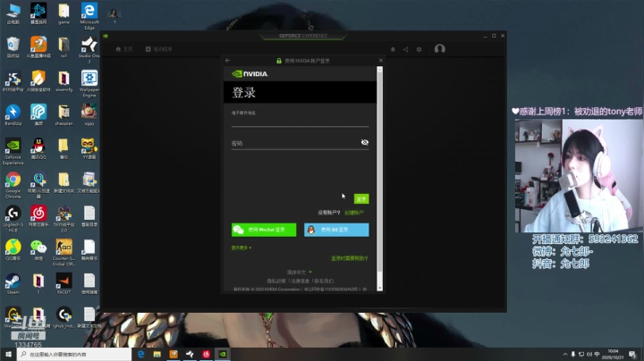This screenshot has height=361, width=644.
Task: Select the Microsoft Edge desktop icon
Action: (x=89, y=15)
